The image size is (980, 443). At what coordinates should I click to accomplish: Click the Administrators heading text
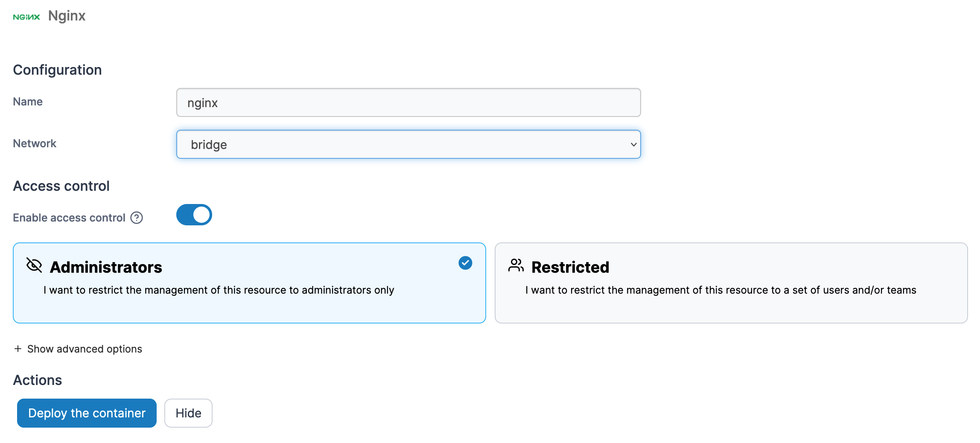pyautogui.click(x=106, y=267)
